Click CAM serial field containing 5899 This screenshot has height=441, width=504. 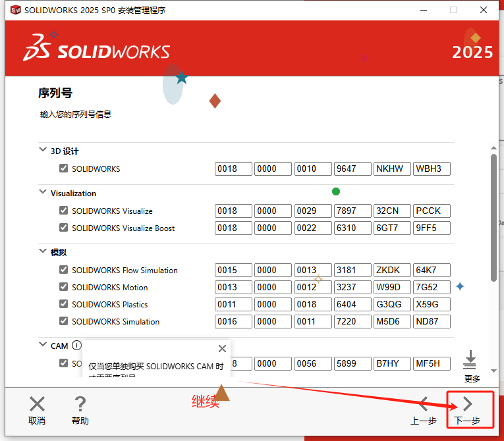352,363
